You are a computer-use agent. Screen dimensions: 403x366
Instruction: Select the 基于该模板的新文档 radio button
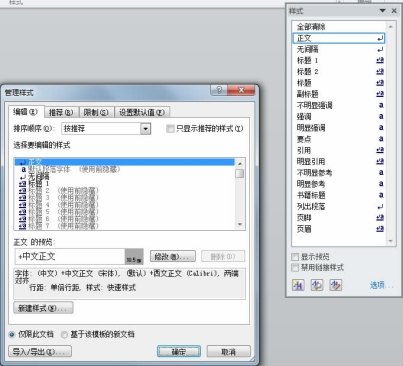pyautogui.click(x=64, y=334)
